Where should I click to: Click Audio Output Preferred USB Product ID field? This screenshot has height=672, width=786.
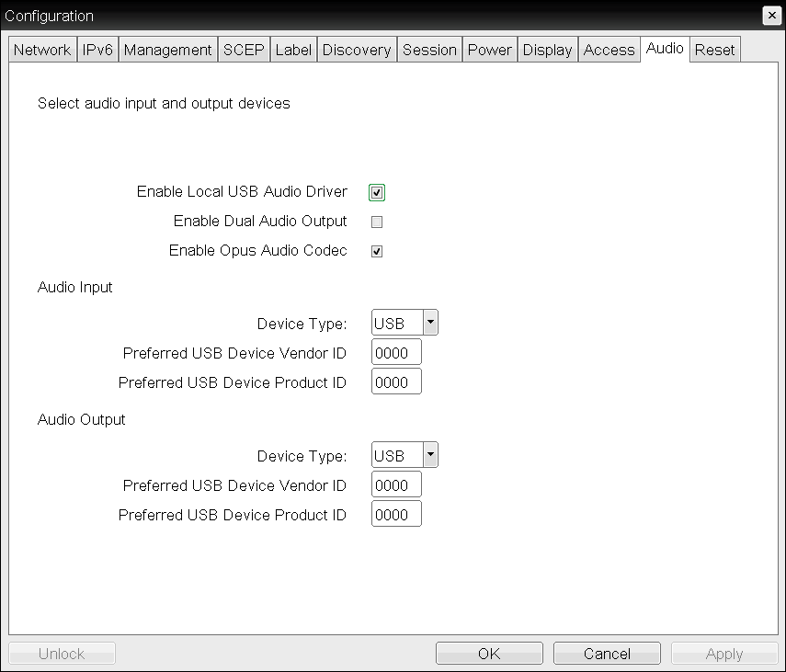pyautogui.click(x=396, y=514)
